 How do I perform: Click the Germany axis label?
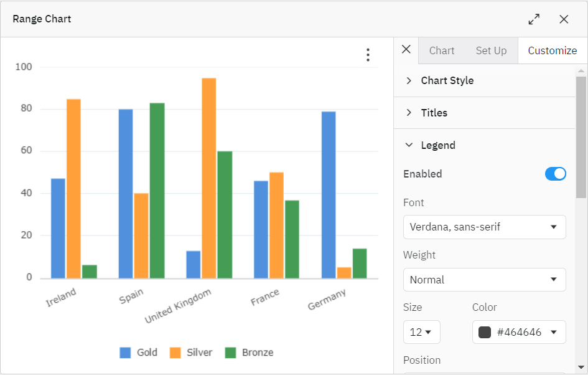click(327, 300)
